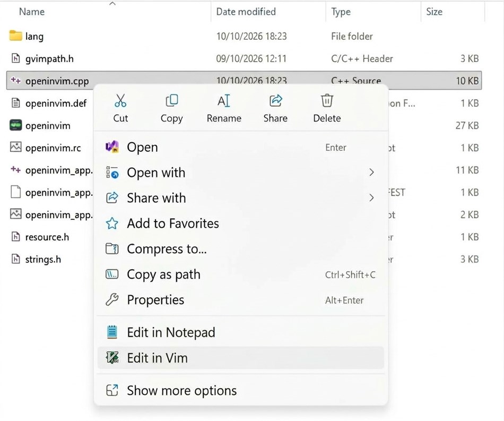This screenshot has height=421, width=504.
Task: Select the gvimpath.h file name
Action: pos(49,59)
